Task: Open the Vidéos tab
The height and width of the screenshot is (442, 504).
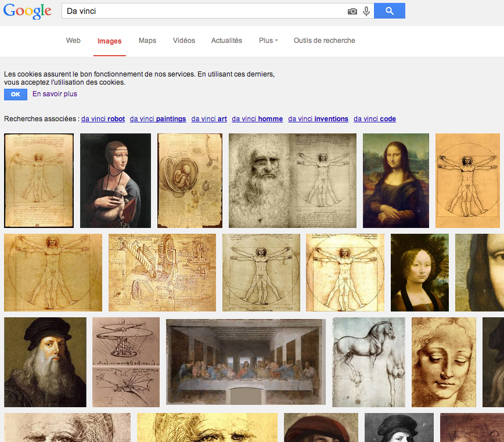Action: [184, 41]
